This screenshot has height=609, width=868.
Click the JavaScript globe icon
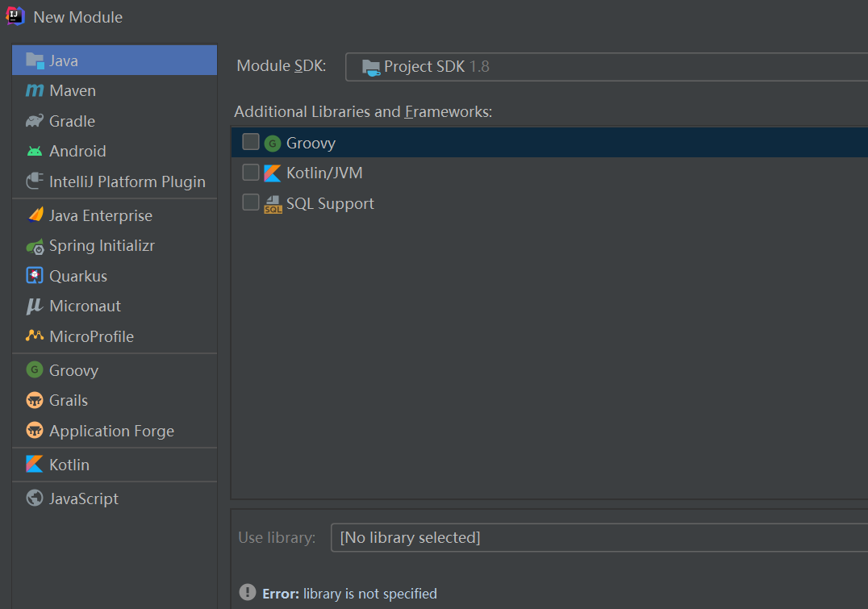pos(35,498)
